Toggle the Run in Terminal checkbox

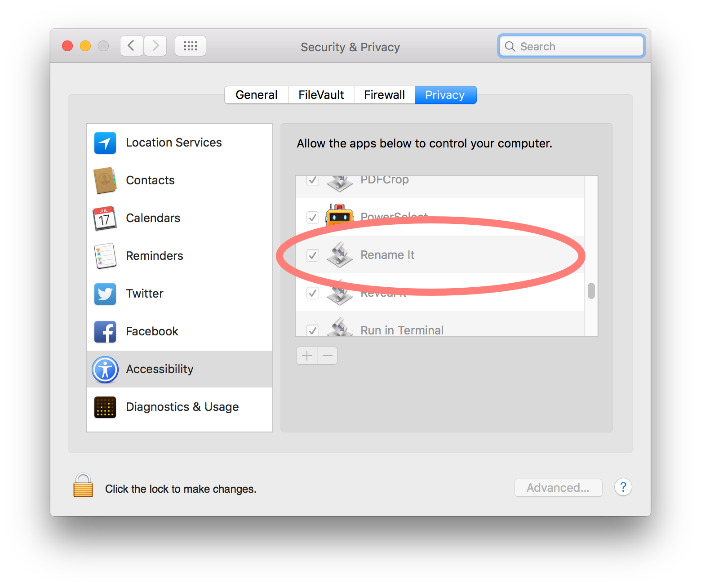(x=313, y=330)
